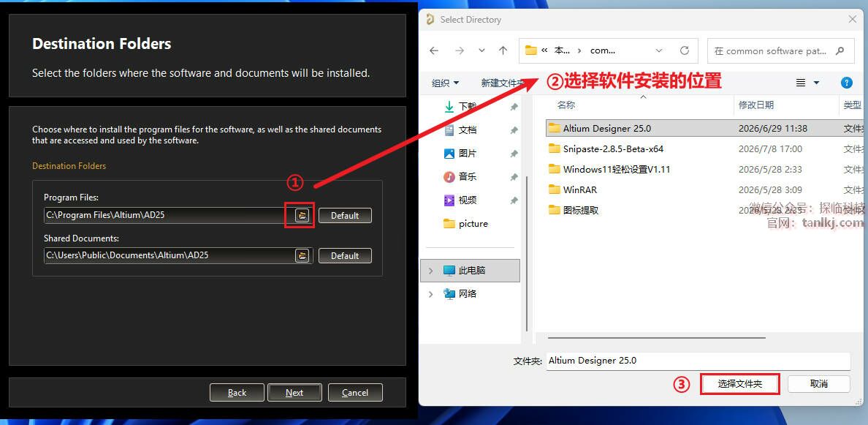Edit the 文件夹 name field
The height and width of the screenshot is (425, 868).
pos(698,361)
